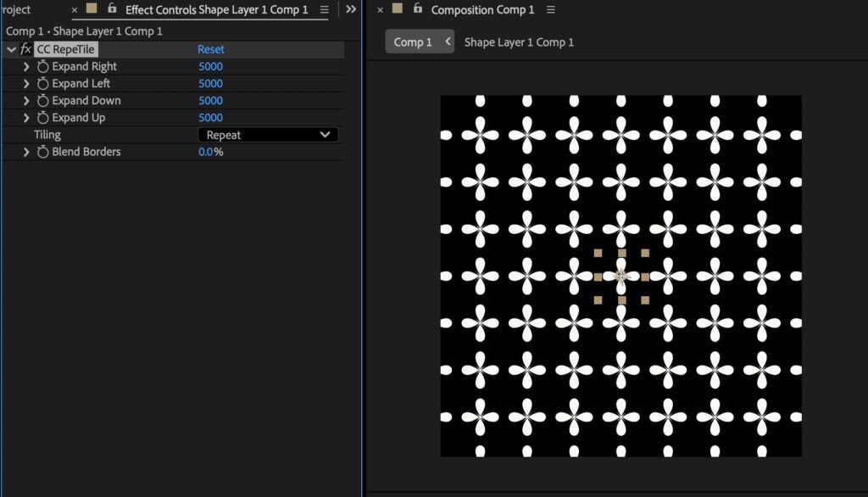Enable keyframing with Expand Left stopwatch
The width and height of the screenshot is (868, 497).
(42, 83)
